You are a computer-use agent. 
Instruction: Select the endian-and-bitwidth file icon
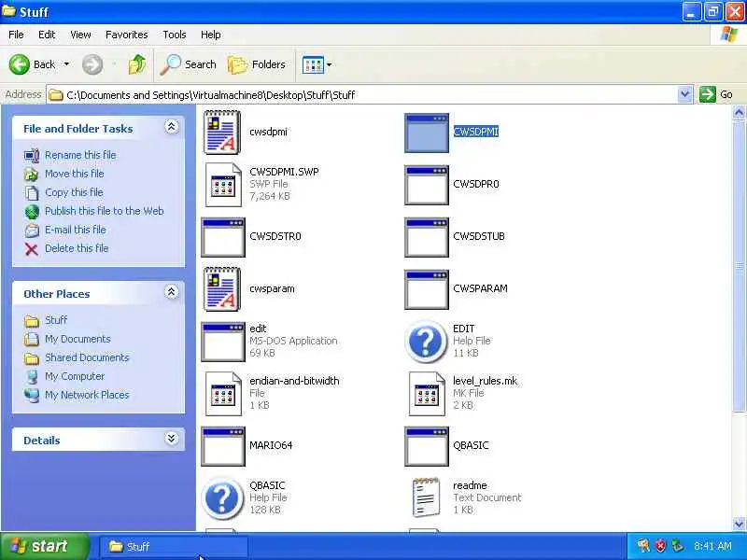pos(223,394)
